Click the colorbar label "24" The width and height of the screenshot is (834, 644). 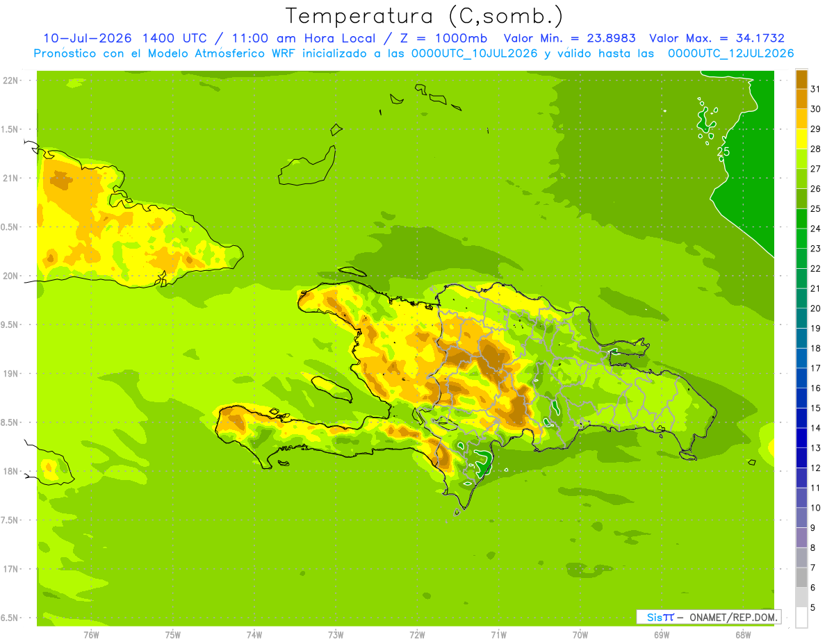(816, 229)
